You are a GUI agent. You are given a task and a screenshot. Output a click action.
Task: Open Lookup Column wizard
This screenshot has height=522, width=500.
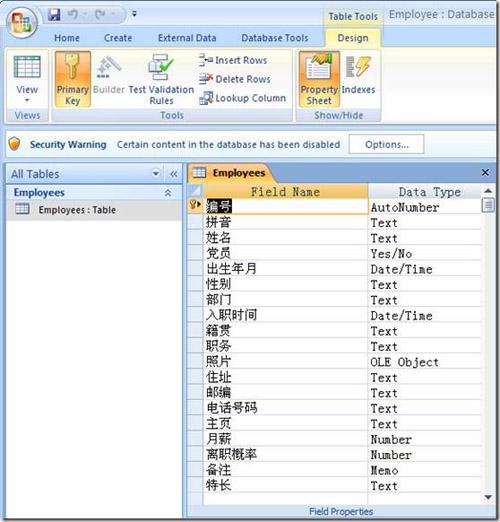click(x=242, y=98)
